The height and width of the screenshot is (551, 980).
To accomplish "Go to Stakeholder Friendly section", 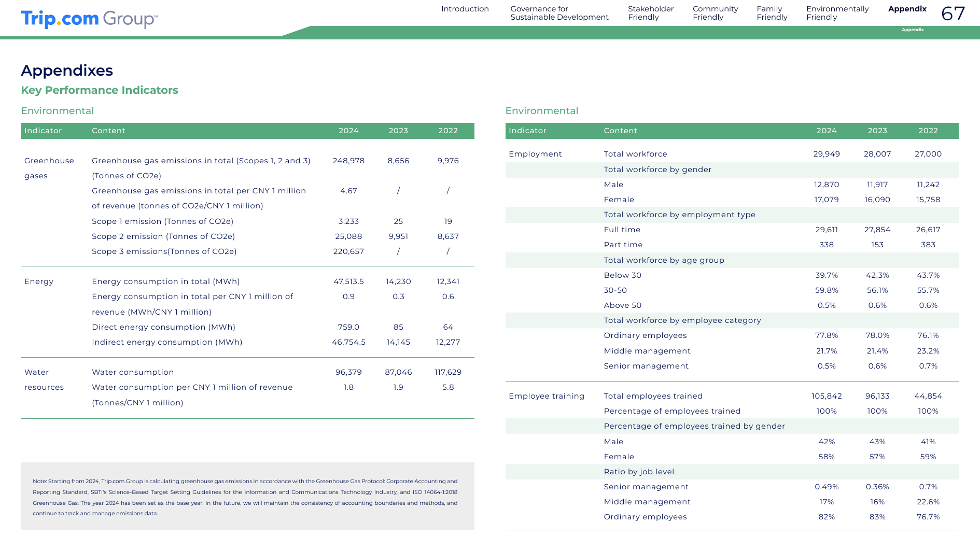I will (651, 13).
